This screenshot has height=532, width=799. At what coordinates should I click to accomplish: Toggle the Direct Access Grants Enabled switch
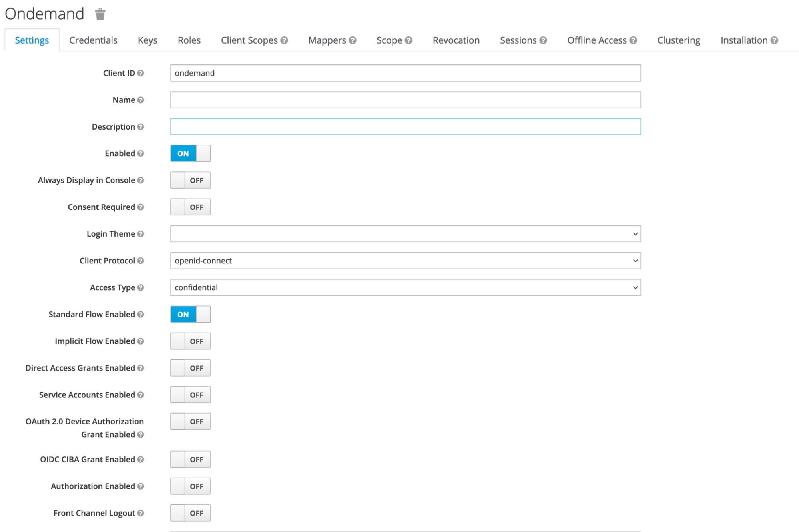[x=190, y=368]
